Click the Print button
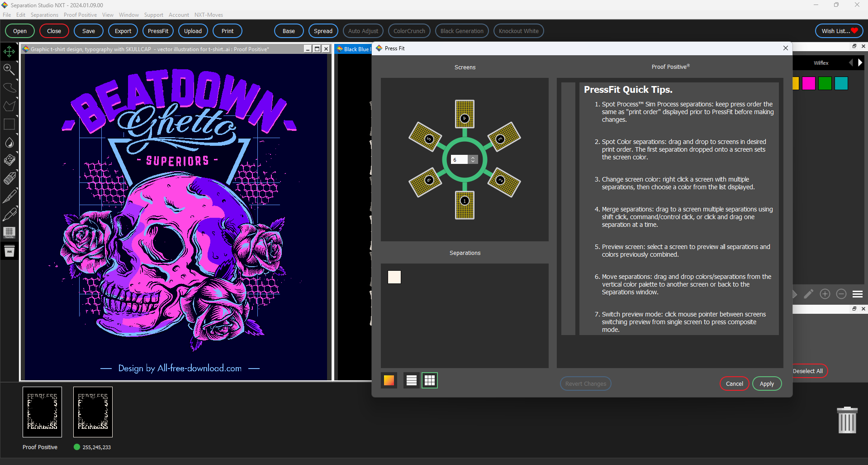Viewport: 868px width, 465px height. coord(228,31)
